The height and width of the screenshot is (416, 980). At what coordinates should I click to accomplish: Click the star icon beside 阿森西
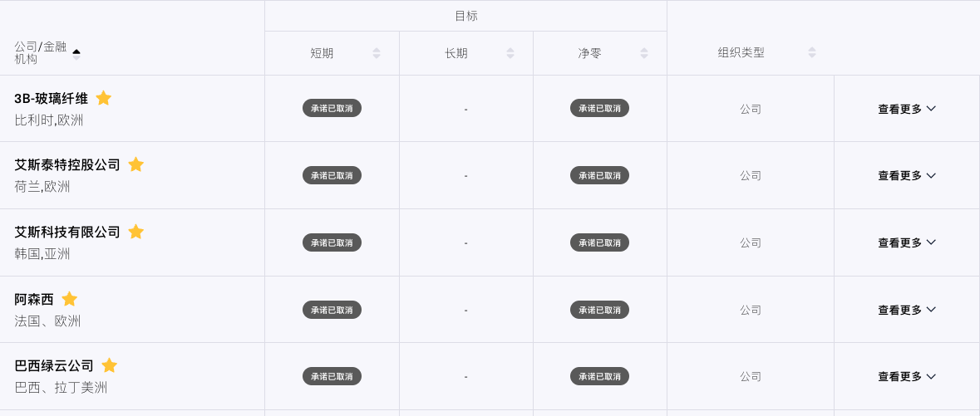point(69,299)
